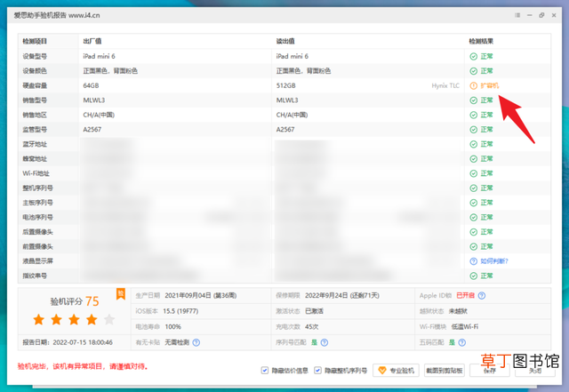Click the check icon in the 蓝牙地址 row
The image size is (569, 392).
tap(474, 145)
